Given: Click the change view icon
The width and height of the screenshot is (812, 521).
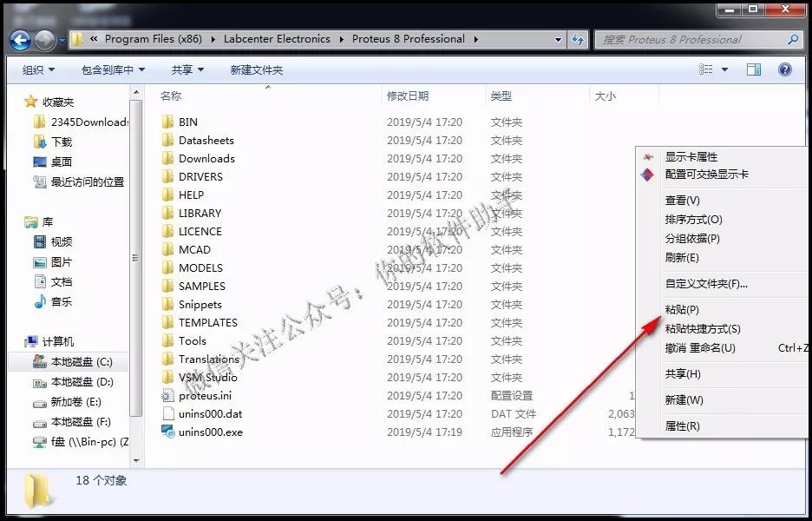Looking at the screenshot, I should point(706,69).
